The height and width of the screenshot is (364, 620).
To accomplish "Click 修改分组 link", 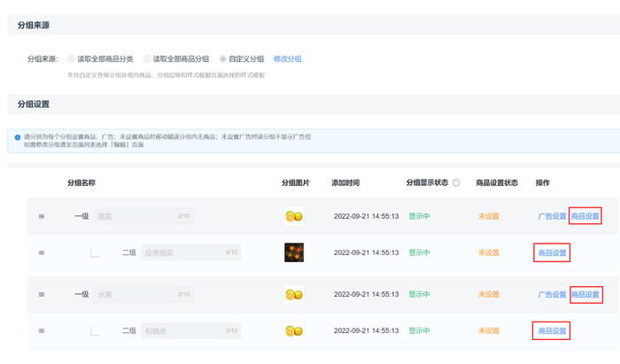I will (288, 58).
